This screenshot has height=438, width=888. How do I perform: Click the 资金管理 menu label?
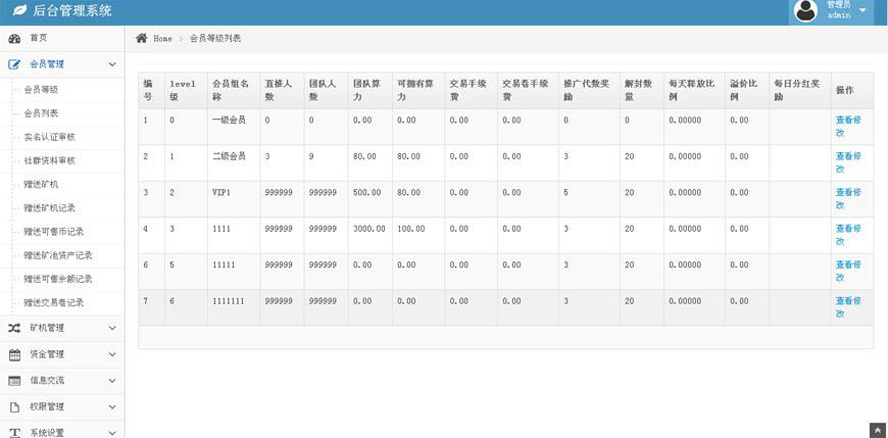tap(47, 355)
